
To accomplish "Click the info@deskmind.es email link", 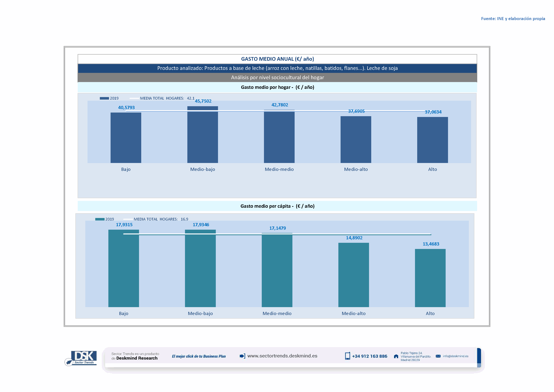I will coord(455,356).
